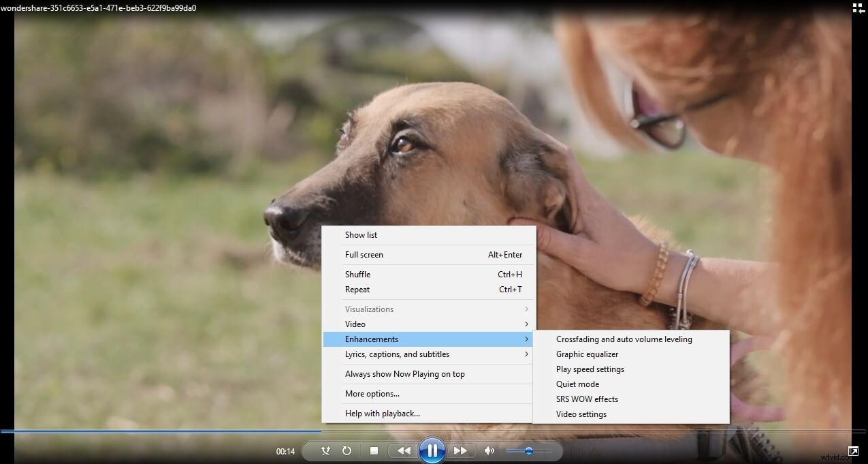Click the elapsed time 00:14 display
The width and height of the screenshot is (868, 464).
[x=285, y=450]
